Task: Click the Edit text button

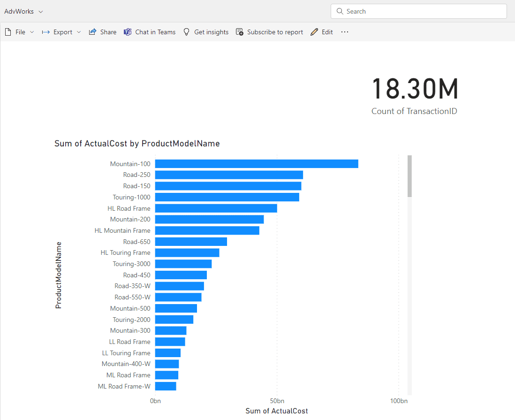Action: [x=327, y=32]
